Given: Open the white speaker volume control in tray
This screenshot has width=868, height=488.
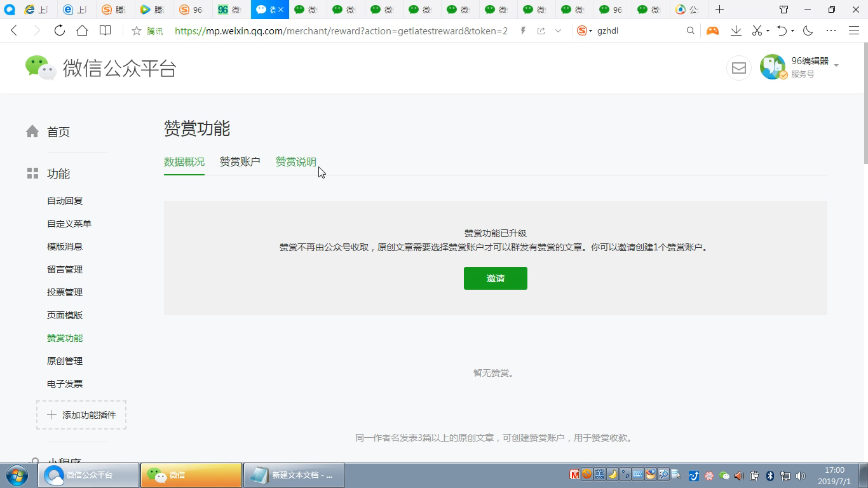Looking at the screenshot, I should pos(801,475).
